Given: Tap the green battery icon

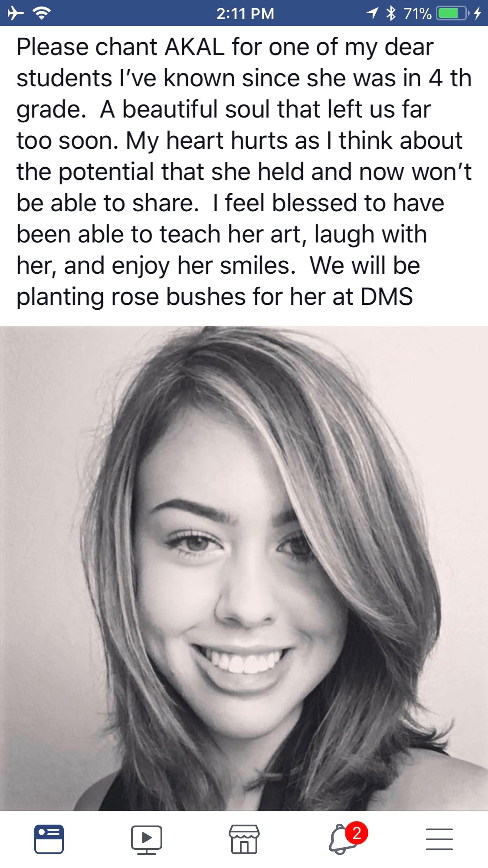Looking at the screenshot, I should (x=452, y=13).
